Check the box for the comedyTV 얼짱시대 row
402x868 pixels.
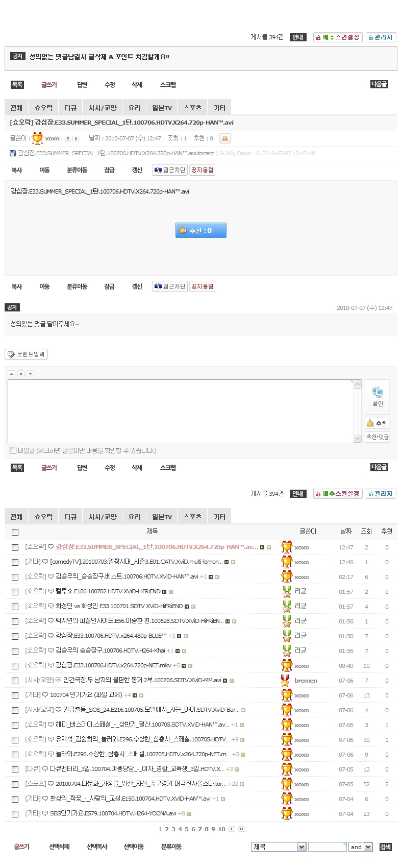[15, 562]
